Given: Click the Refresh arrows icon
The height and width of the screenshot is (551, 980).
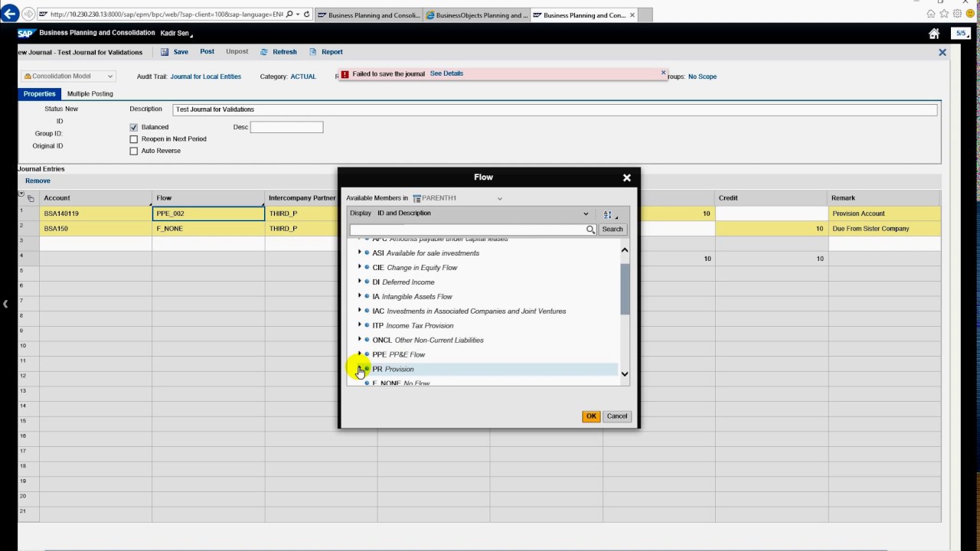Looking at the screenshot, I should pos(264,52).
